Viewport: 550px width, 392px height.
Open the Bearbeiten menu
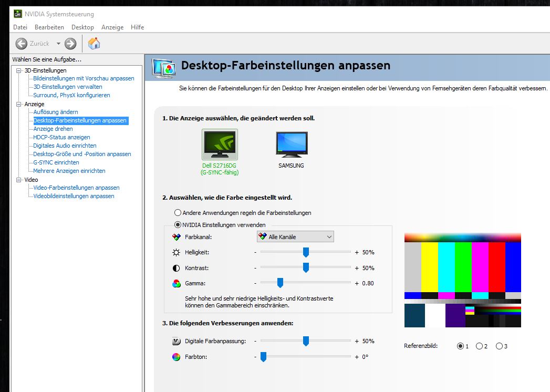coord(49,27)
